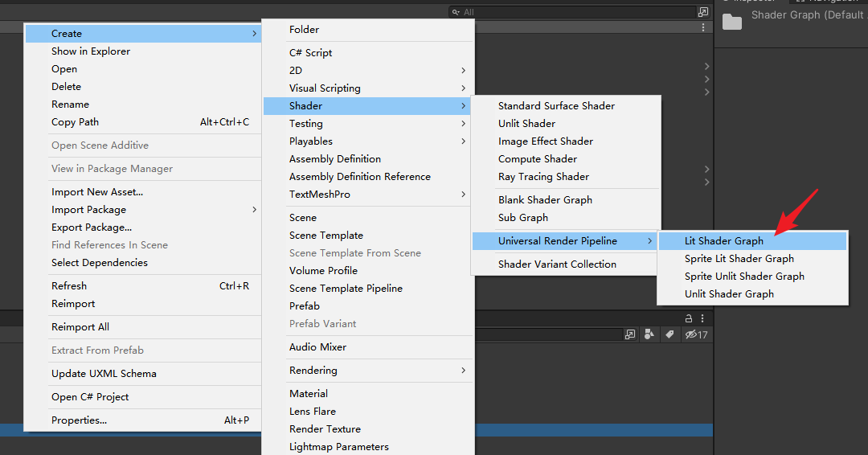This screenshot has height=455, width=868.
Task: Click Open C# Project
Action: click(143, 397)
